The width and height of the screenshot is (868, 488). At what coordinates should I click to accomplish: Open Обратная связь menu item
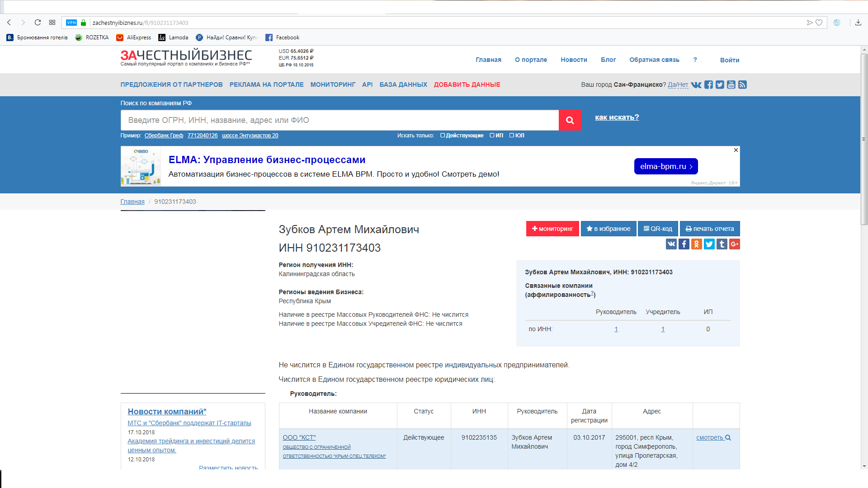tap(654, 60)
